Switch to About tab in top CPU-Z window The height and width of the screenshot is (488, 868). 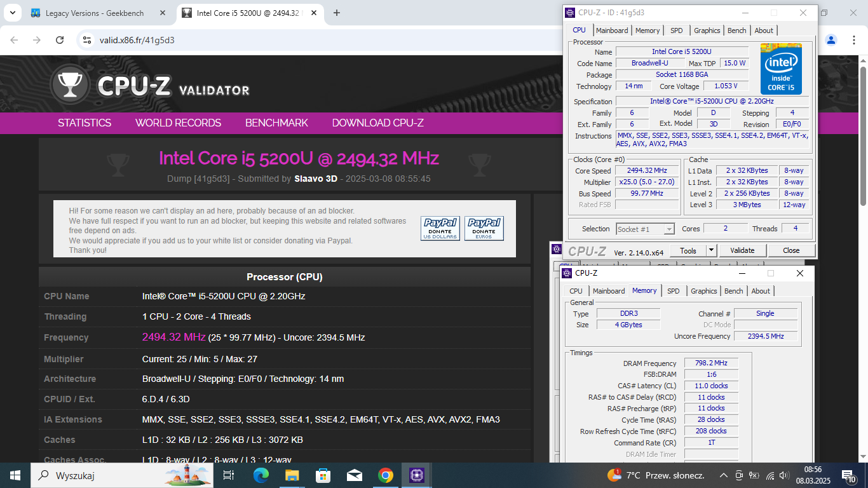pyautogui.click(x=764, y=30)
